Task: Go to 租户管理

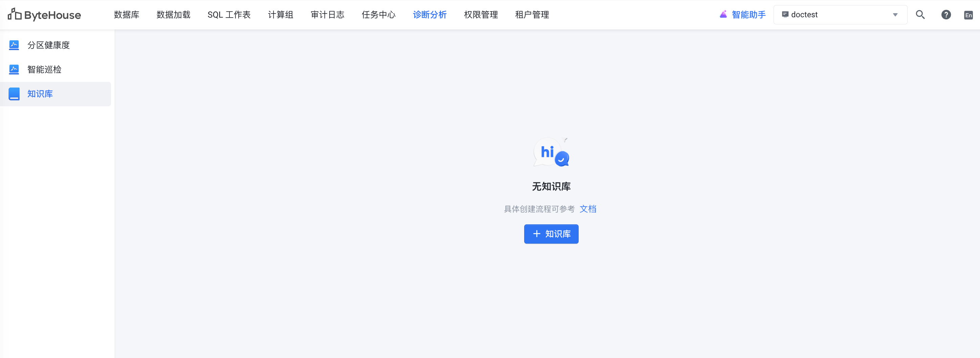Action: (x=532, y=15)
